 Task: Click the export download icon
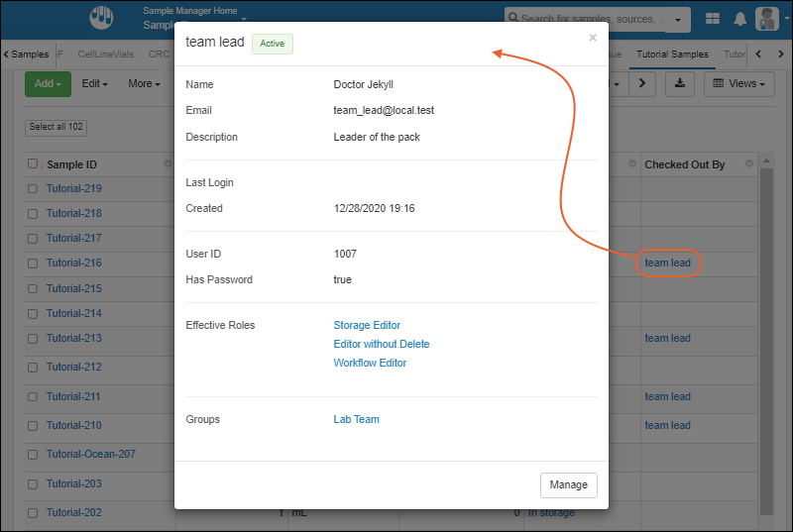pyautogui.click(x=680, y=84)
